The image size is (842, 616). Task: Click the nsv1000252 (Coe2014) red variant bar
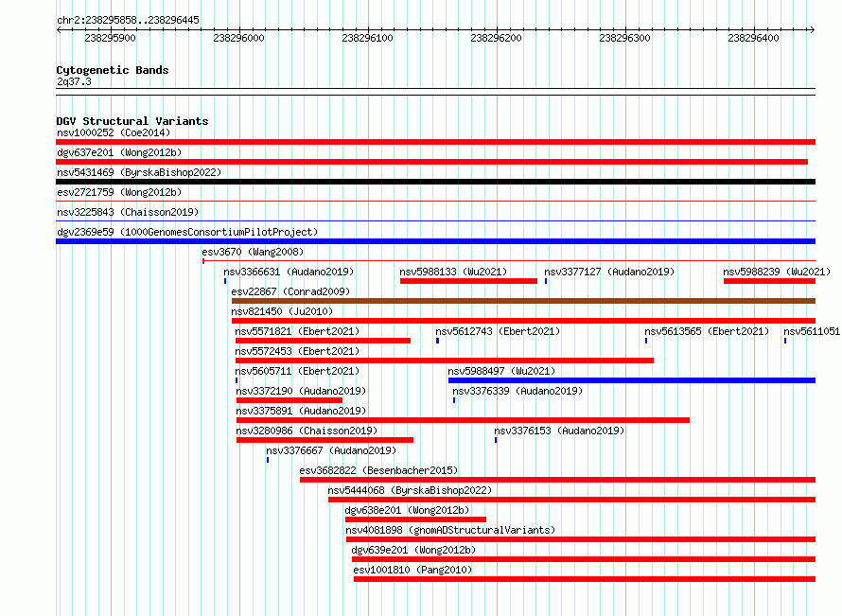(435, 142)
